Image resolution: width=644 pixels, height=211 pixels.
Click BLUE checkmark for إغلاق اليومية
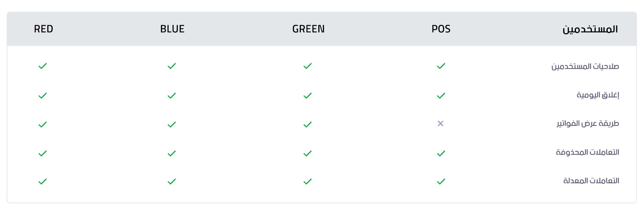[x=171, y=96]
